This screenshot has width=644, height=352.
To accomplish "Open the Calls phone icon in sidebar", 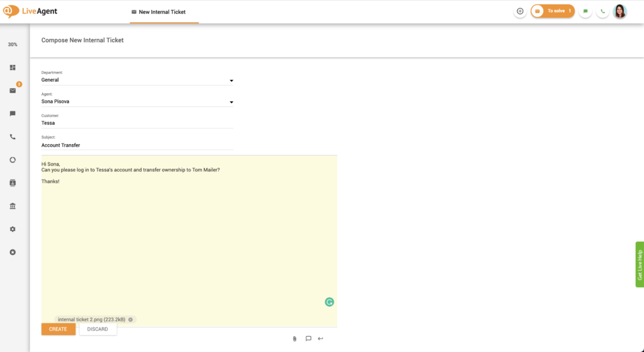I will 13,137.
